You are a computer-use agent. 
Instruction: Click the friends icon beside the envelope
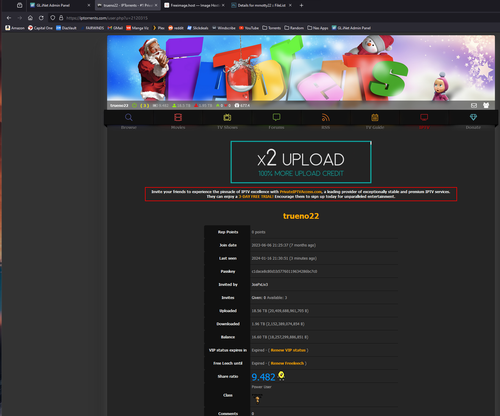pyautogui.click(x=486, y=105)
